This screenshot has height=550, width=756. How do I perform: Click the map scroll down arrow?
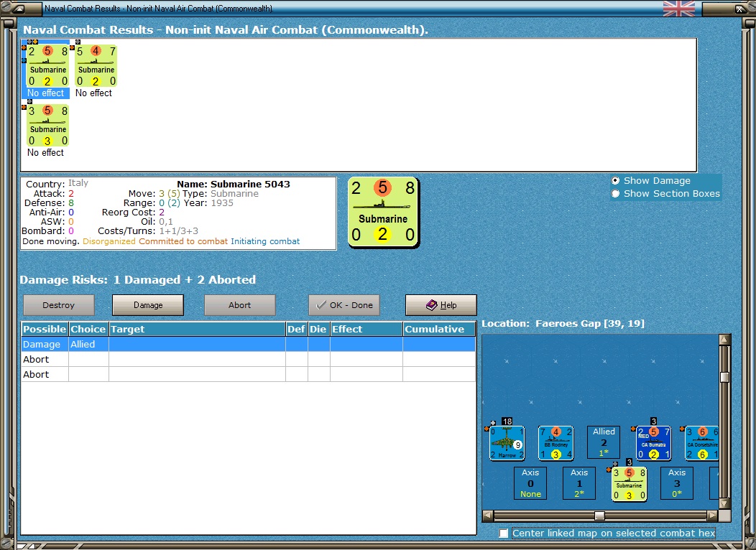724,504
